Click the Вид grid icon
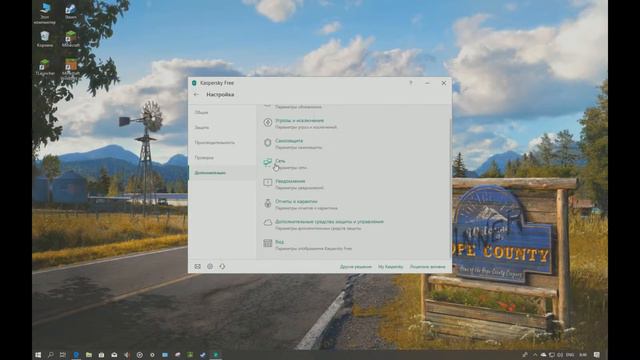Image resolution: width=640 pixels, height=360 pixels. click(x=268, y=243)
